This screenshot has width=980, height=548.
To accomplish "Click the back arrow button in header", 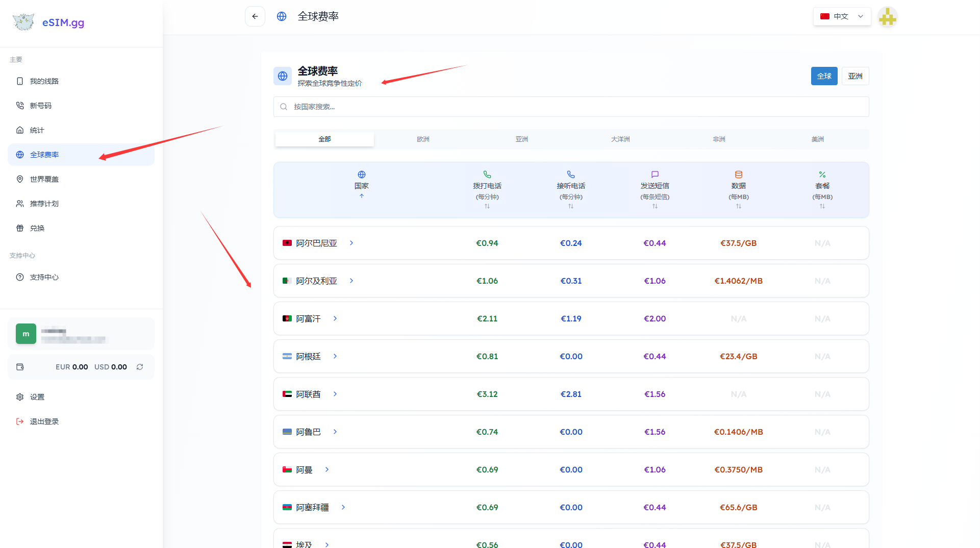I will coord(255,16).
